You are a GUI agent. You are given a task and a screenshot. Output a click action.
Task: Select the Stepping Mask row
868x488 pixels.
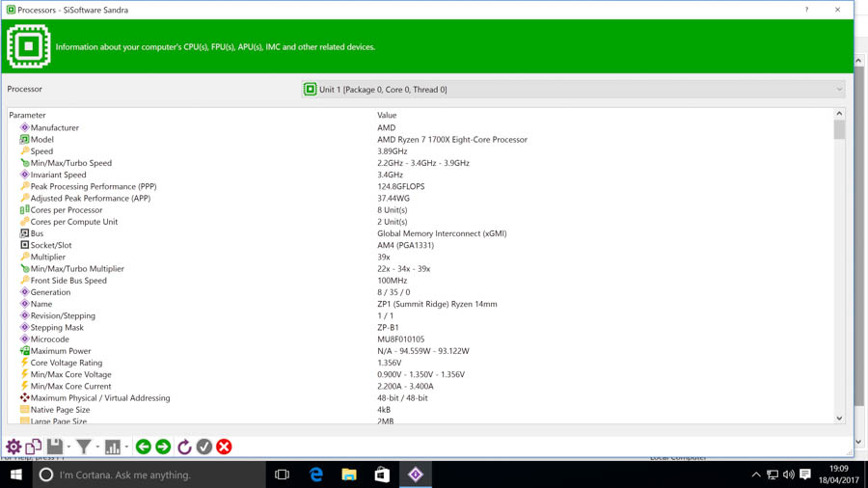tap(420, 328)
